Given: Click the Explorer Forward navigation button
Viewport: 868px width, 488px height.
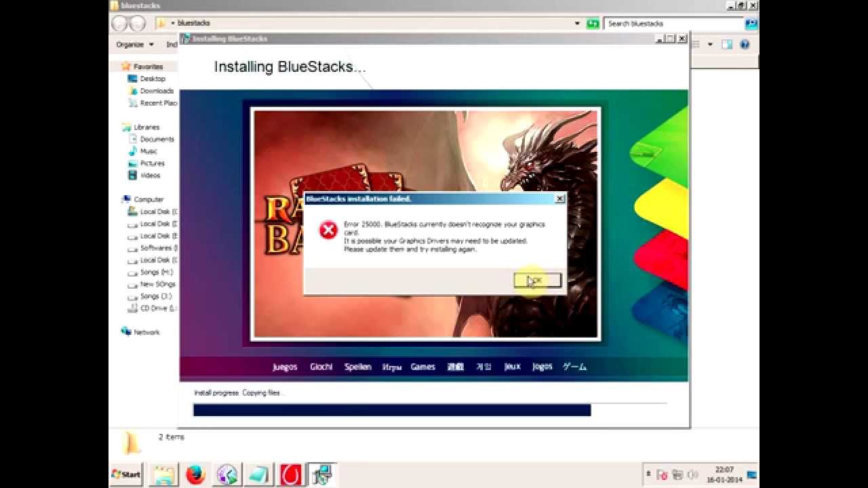Looking at the screenshot, I should (137, 24).
